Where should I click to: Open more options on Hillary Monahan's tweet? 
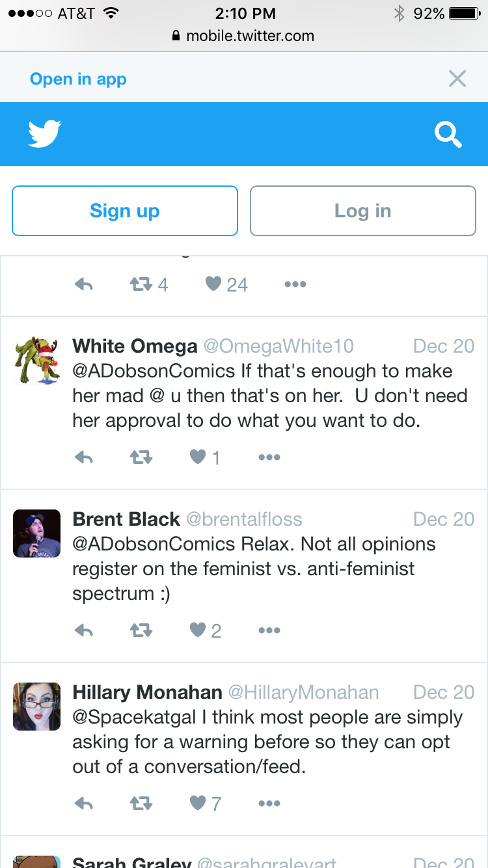(x=269, y=804)
